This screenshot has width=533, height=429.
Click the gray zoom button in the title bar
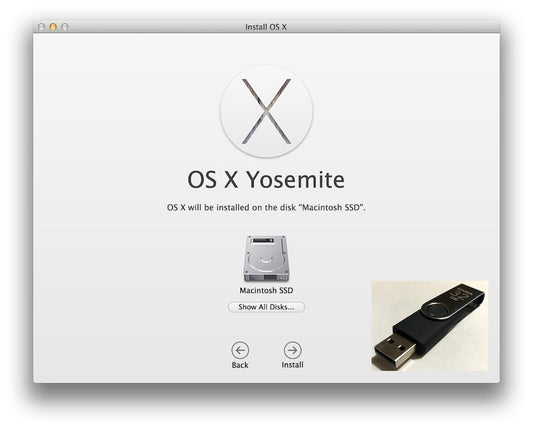pos(65,27)
